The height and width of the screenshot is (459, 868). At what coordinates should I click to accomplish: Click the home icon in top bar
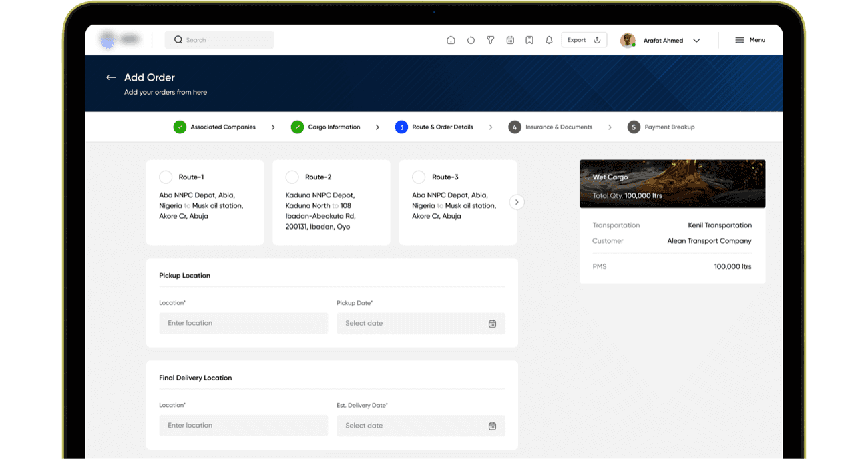pos(451,40)
